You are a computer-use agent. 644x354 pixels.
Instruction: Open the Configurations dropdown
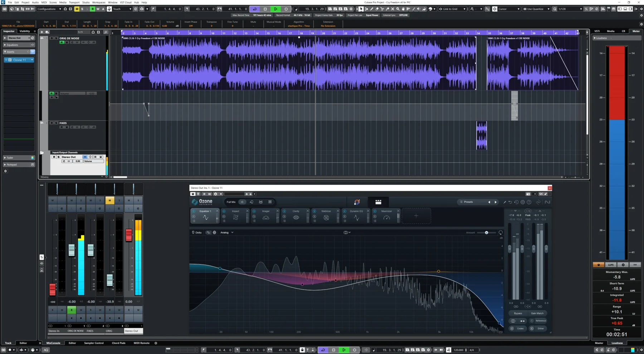[50, 9]
